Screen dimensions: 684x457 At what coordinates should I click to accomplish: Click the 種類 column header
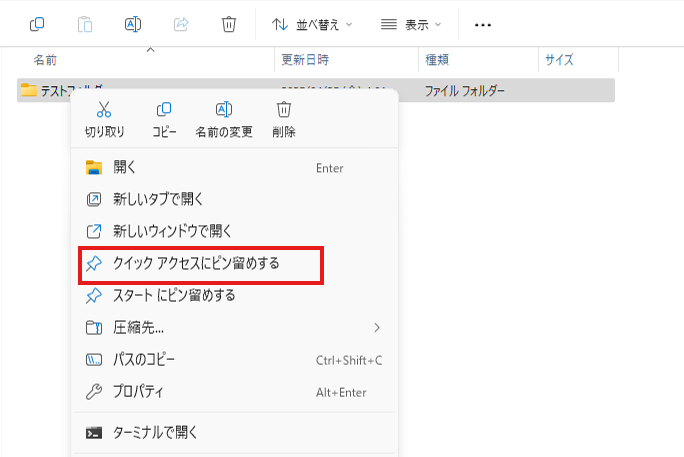pyautogui.click(x=438, y=61)
